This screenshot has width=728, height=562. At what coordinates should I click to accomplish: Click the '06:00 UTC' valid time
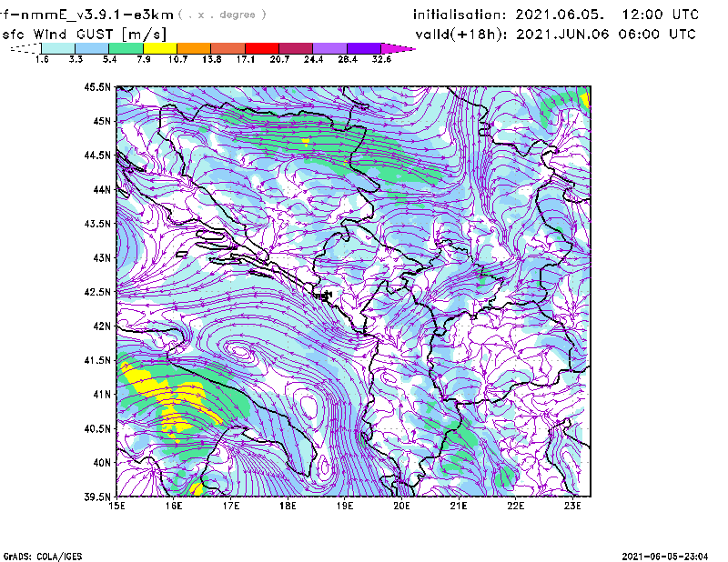click(x=657, y=35)
